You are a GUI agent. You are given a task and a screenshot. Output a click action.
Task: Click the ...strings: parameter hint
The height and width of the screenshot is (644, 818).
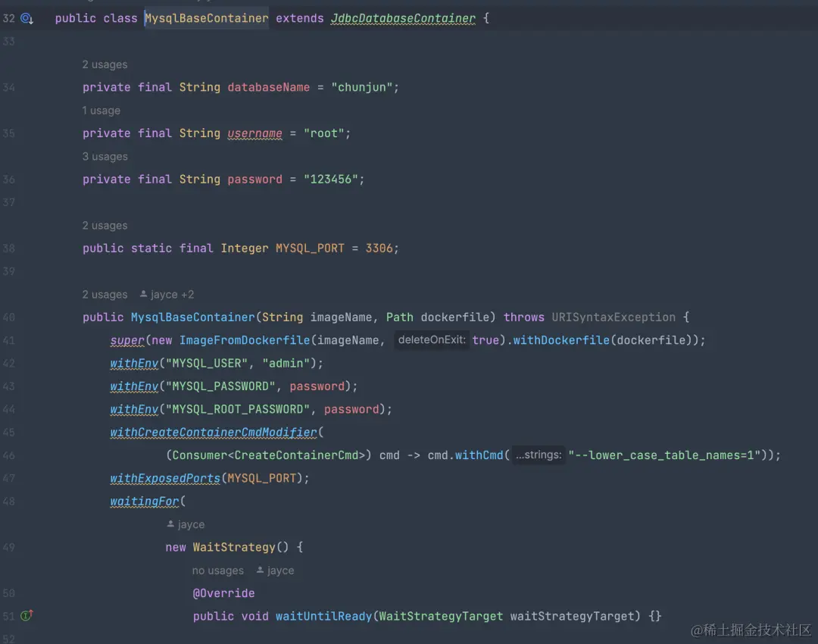(539, 455)
